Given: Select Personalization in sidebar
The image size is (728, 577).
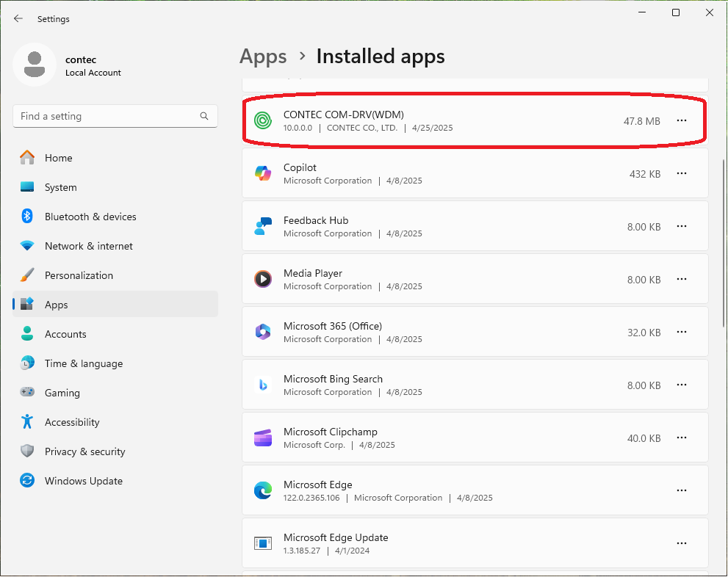Looking at the screenshot, I should coord(115,275).
